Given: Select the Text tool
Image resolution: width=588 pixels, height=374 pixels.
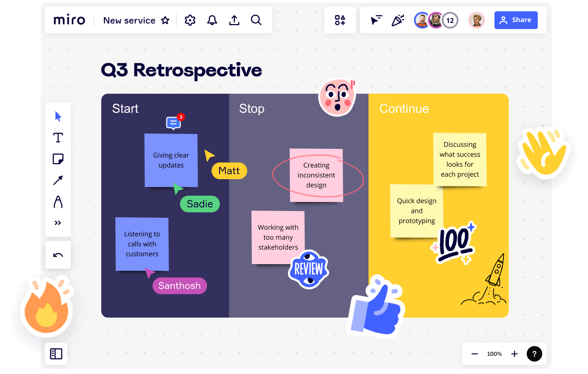Looking at the screenshot, I should pyautogui.click(x=58, y=137).
